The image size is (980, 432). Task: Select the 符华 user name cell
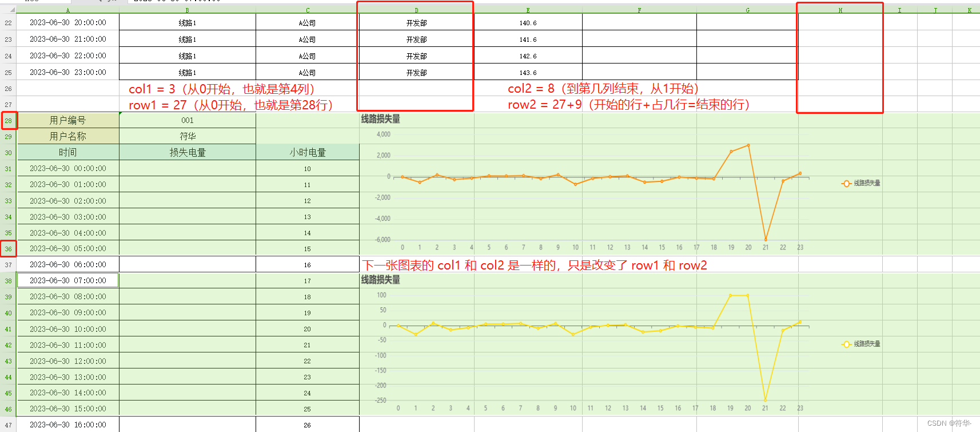point(188,136)
